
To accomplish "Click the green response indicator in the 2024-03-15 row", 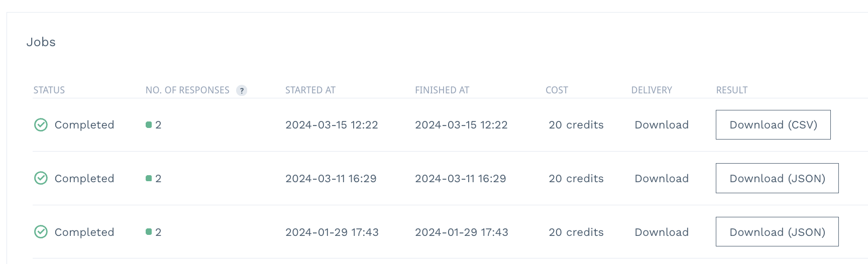I will (x=149, y=124).
